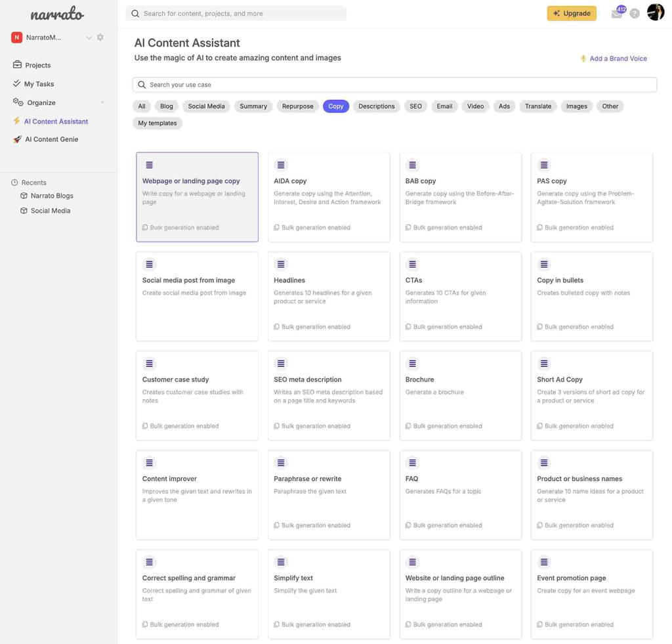Select the My templates filter tab
This screenshot has width=672, height=644.
[157, 123]
